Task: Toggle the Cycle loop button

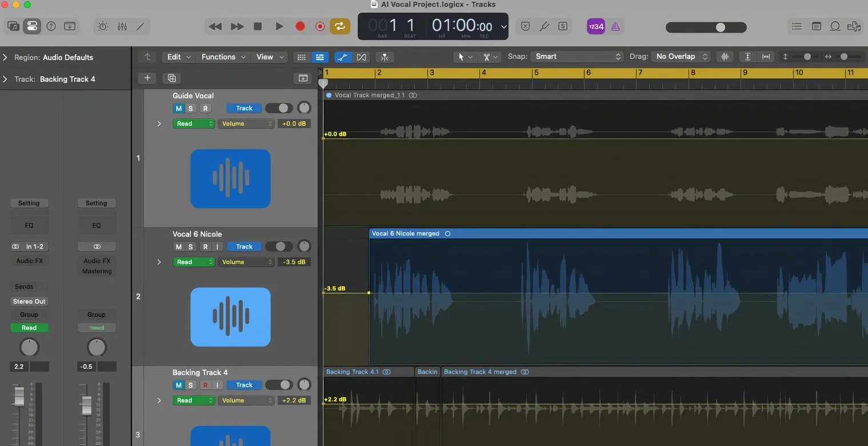Action: (x=339, y=26)
